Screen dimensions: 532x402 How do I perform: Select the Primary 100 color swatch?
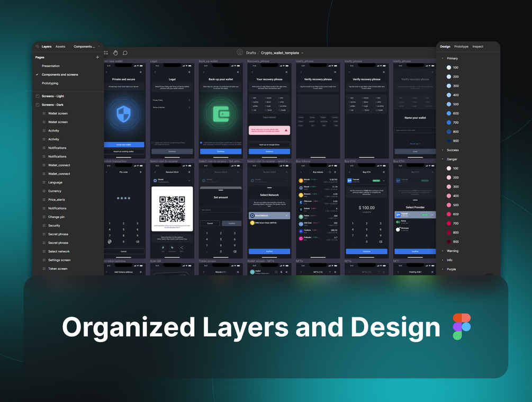(x=448, y=68)
